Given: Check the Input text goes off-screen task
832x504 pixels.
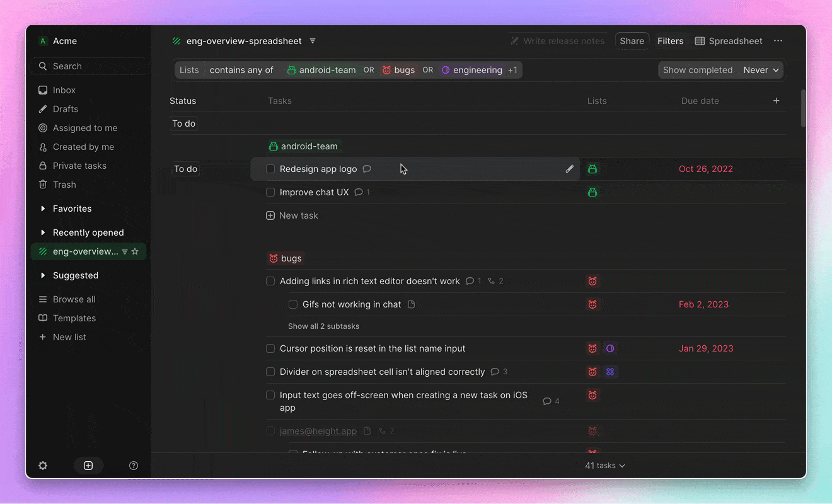Looking at the screenshot, I should coord(270,395).
